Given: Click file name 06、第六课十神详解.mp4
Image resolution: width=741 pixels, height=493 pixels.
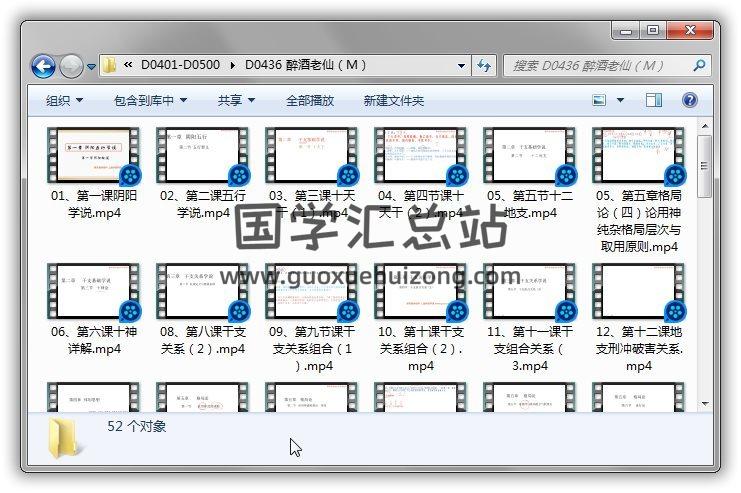Looking at the screenshot, I should [94, 340].
